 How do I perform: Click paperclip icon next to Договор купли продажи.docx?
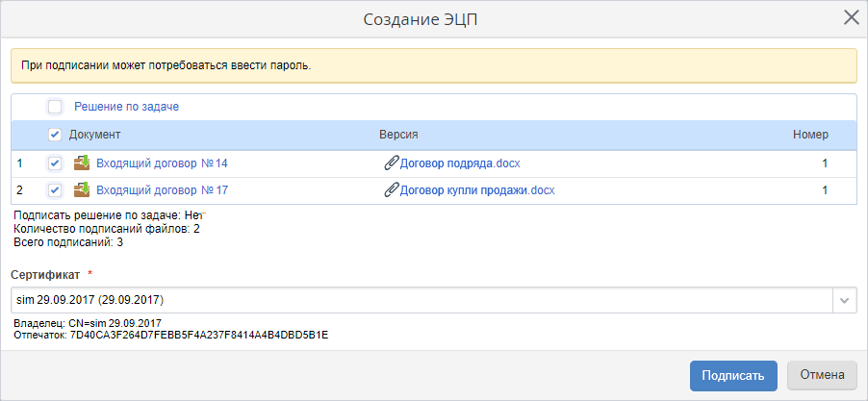391,190
